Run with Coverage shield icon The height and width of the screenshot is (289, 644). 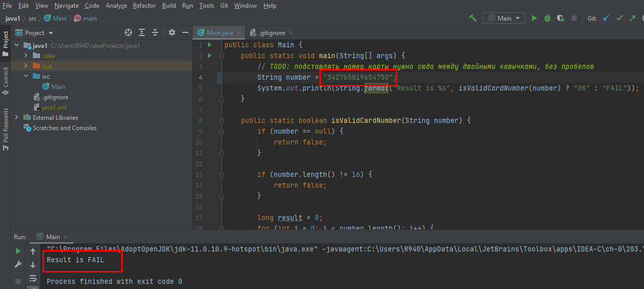[x=561, y=18]
